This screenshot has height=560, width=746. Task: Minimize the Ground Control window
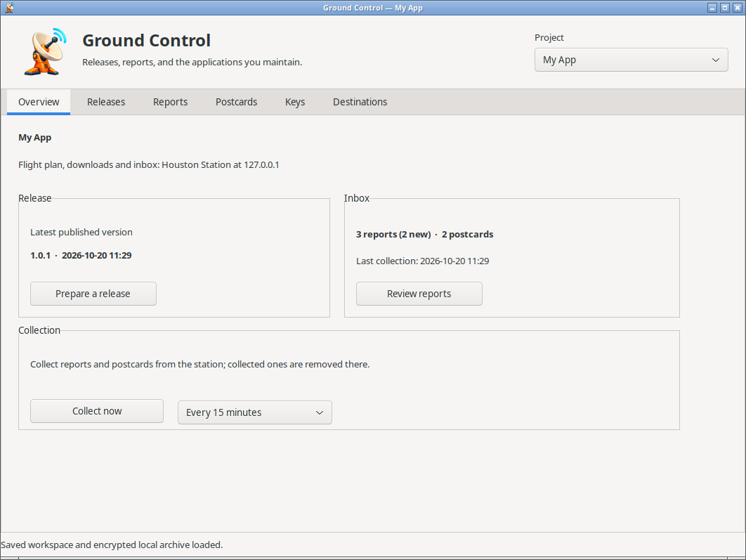712,8
